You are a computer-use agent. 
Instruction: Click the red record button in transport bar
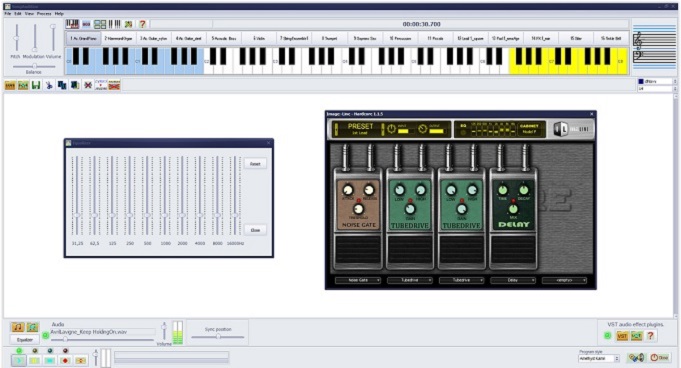click(65, 360)
